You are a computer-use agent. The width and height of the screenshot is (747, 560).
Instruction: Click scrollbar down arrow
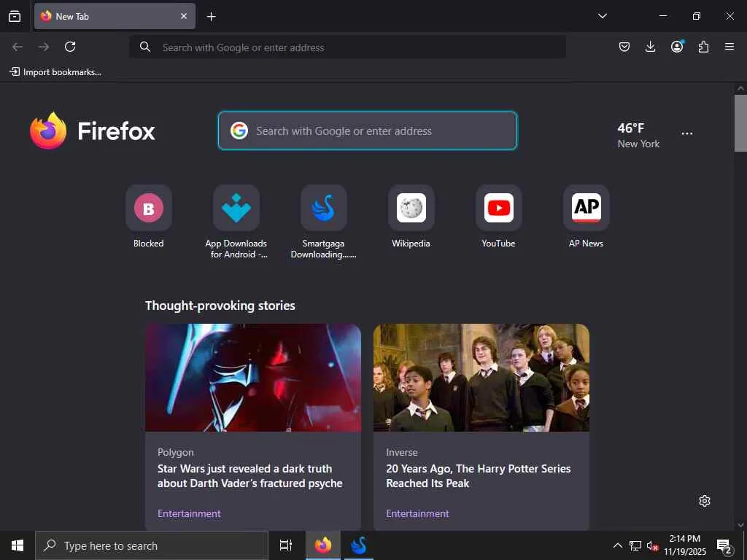pos(740,524)
